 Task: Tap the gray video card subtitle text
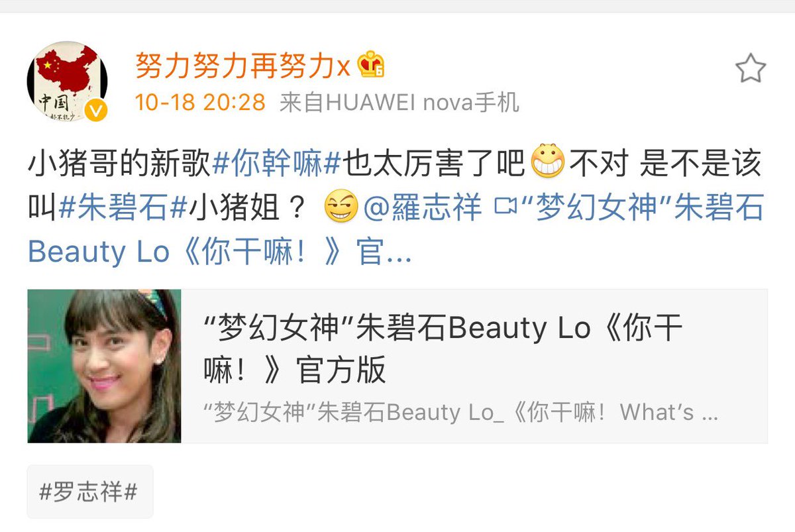pos(460,412)
